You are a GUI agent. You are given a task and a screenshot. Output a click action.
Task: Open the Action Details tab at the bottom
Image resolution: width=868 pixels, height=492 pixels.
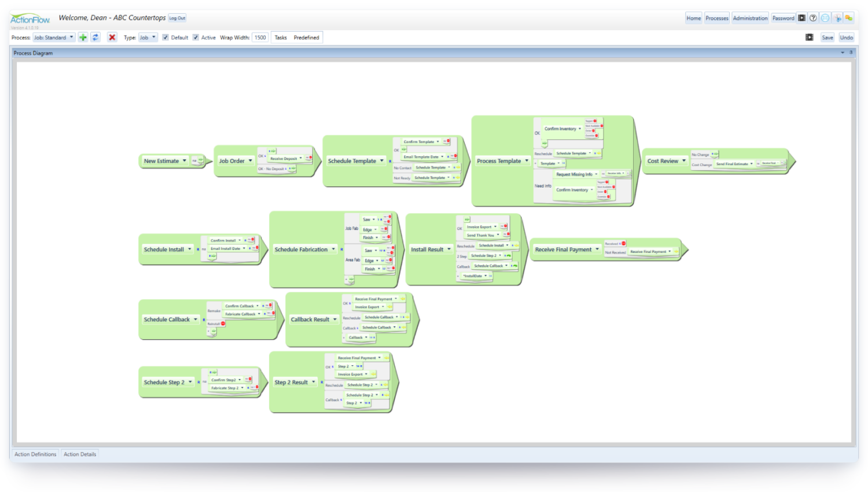[79, 454]
